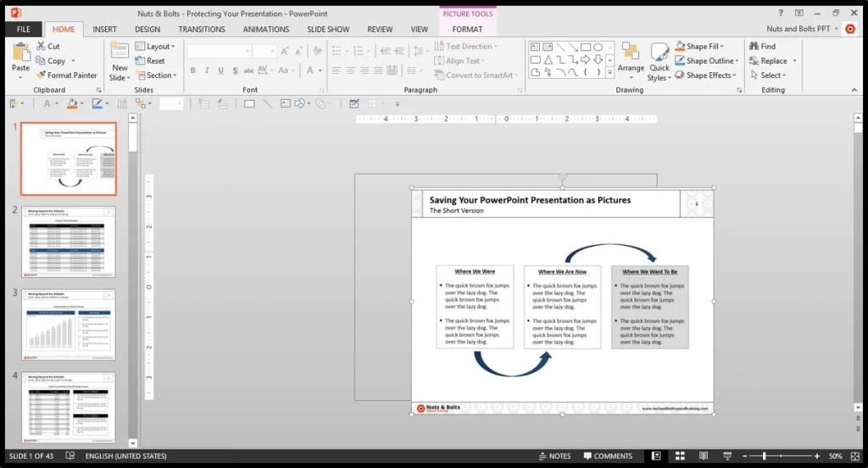Pick the oval shape from Shapes gallery
The height and width of the screenshot is (468, 868).
598,47
